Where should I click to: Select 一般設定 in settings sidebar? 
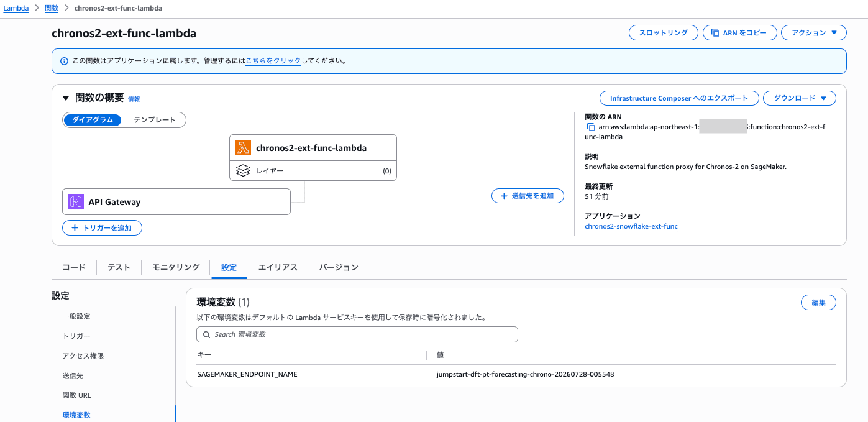tap(76, 316)
